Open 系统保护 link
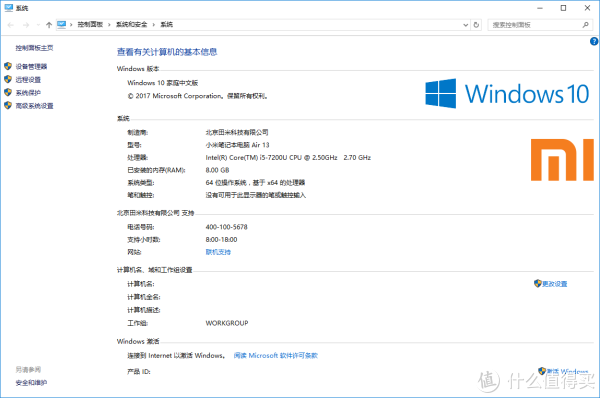Screen dimensions: 600x398 [28, 93]
